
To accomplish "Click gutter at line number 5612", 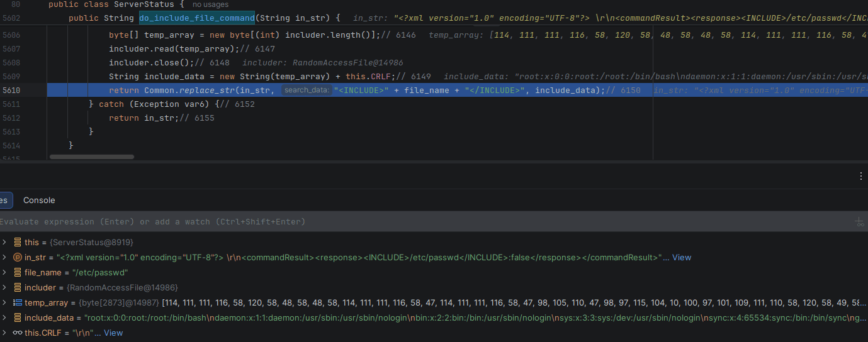I will click(x=11, y=118).
